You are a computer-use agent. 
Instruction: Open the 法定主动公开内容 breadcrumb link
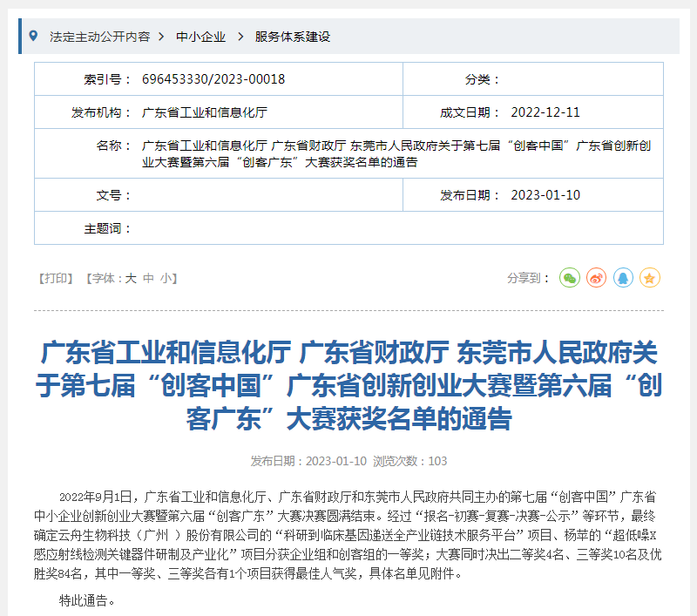[99, 37]
